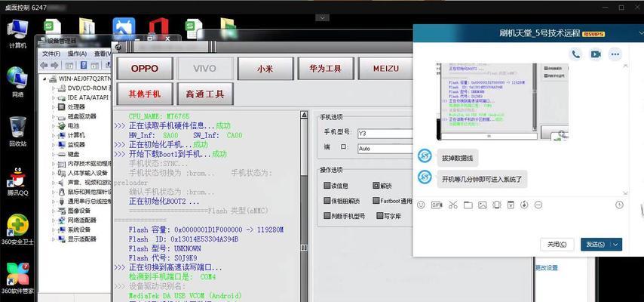Click the log scrollbar up arrow
Viewport: 644px width, 302px height.
[x=305, y=115]
